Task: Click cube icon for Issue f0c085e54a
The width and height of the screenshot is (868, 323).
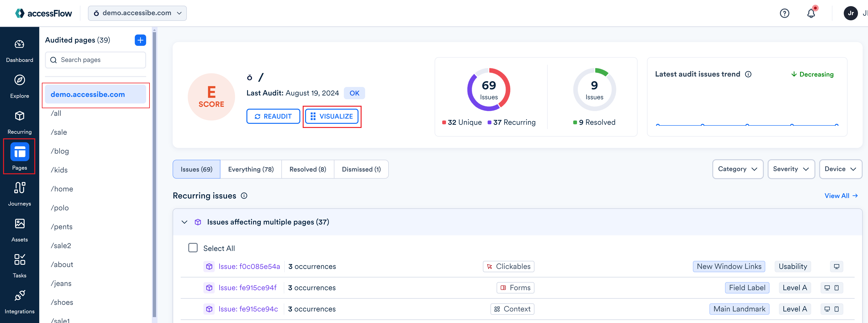Action: pos(209,266)
